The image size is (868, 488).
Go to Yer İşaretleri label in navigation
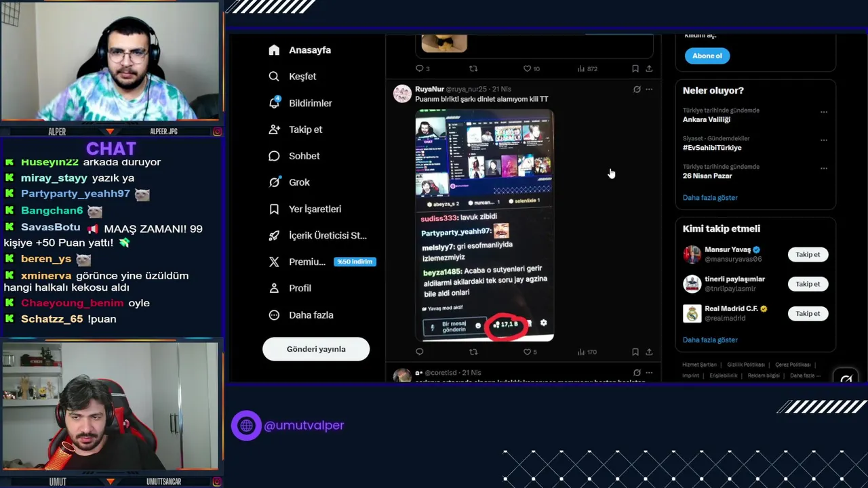click(x=315, y=209)
